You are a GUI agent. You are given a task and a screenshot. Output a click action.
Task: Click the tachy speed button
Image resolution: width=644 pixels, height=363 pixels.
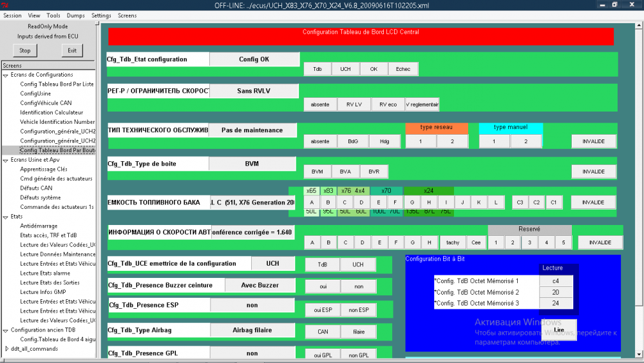pyautogui.click(x=453, y=242)
